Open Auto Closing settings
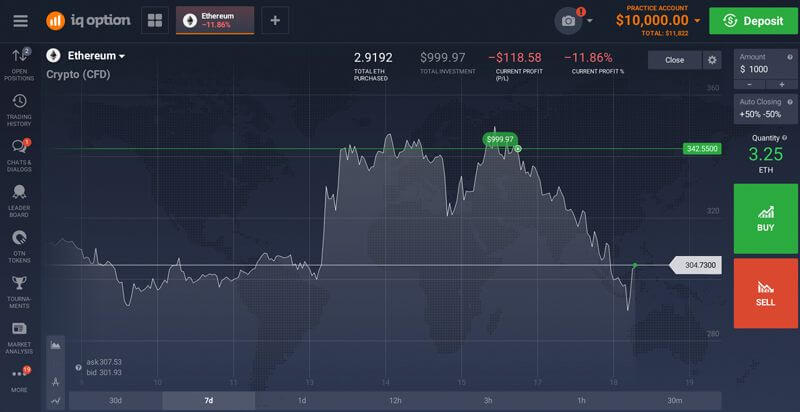Viewport: 800px width, 412px height. click(x=765, y=109)
